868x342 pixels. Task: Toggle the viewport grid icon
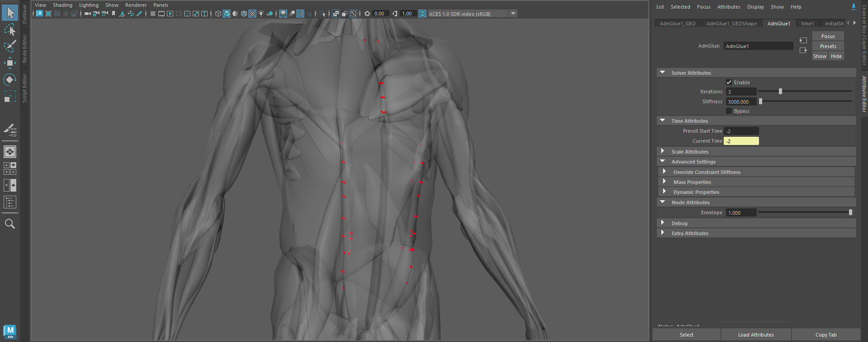coord(153,14)
